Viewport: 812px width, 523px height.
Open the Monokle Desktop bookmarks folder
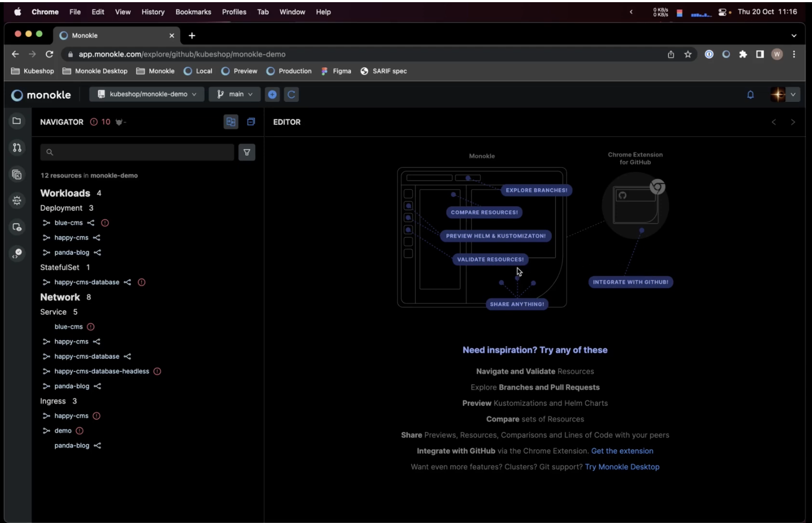[95, 71]
